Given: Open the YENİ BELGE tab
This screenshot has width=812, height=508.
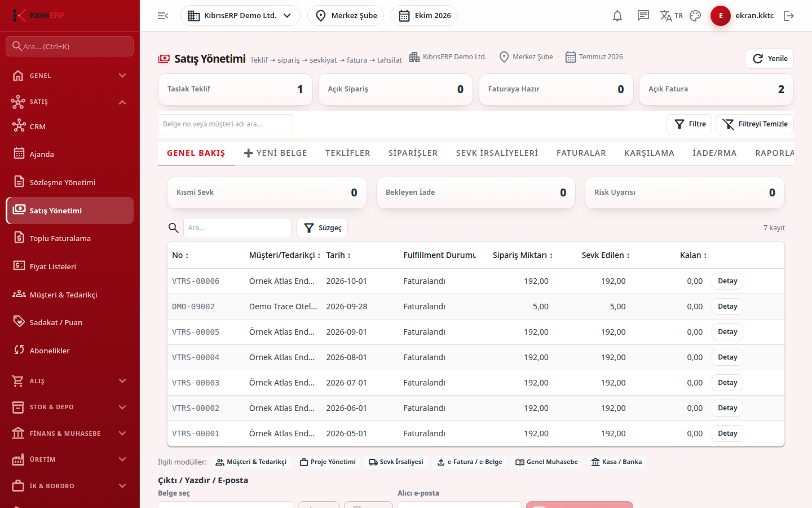Looking at the screenshot, I should pyautogui.click(x=276, y=153).
